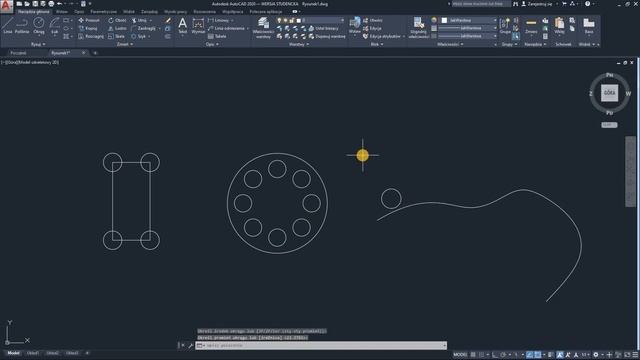Click the Obróć (rotate) tool
The image size is (640, 360).
(x=117, y=20)
